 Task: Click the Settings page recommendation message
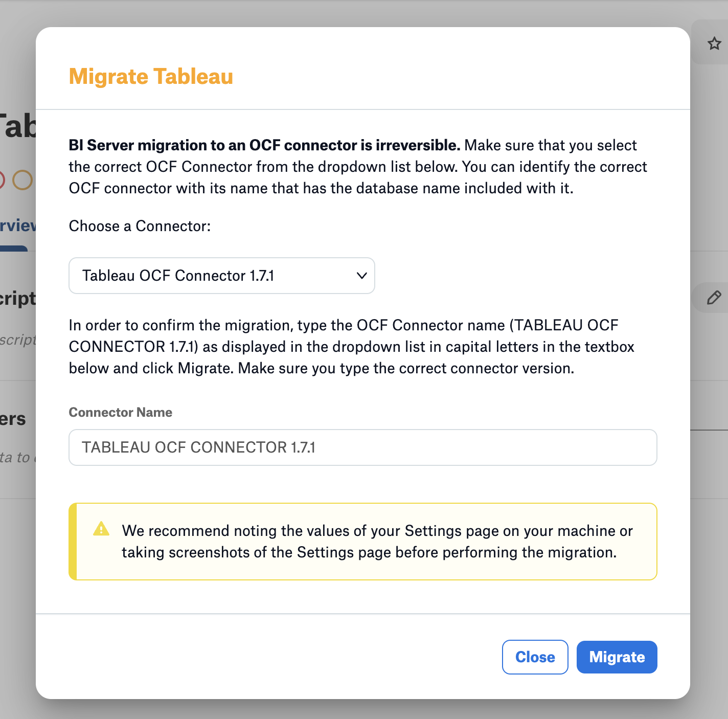(x=377, y=542)
